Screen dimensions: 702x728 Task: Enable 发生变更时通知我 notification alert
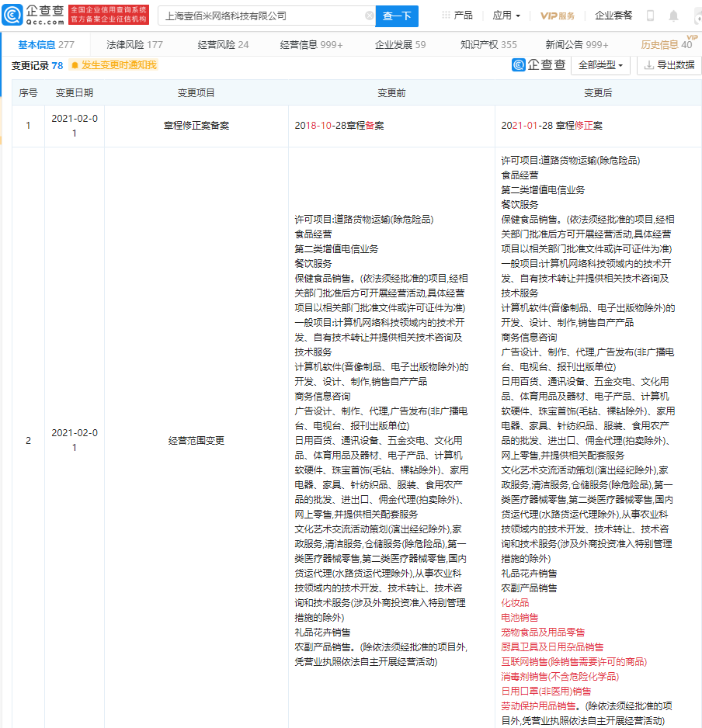pyautogui.click(x=114, y=66)
